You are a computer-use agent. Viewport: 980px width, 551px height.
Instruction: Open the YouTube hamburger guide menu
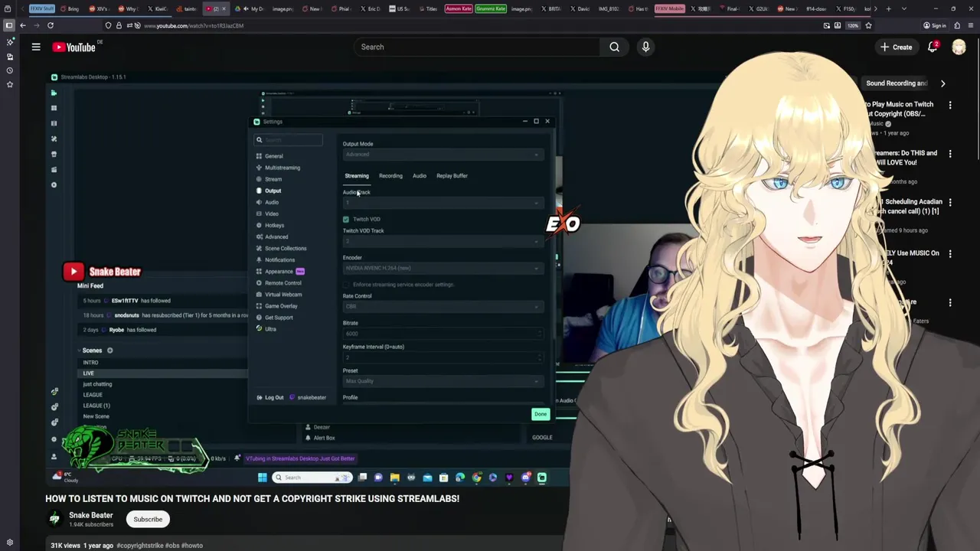coord(36,47)
